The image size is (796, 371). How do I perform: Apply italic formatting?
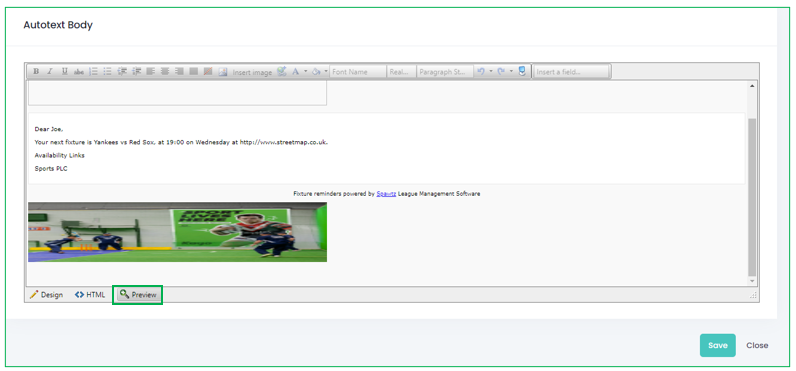coord(50,72)
